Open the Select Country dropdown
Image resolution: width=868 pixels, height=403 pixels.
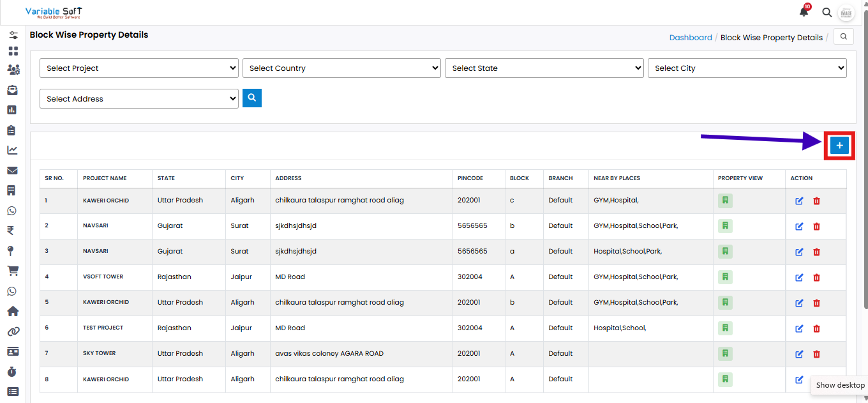[x=341, y=68]
